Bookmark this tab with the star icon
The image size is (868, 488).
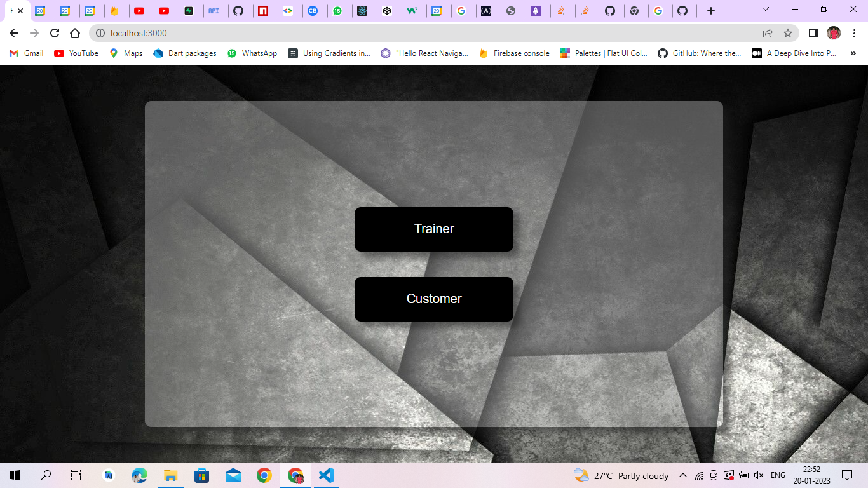788,33
